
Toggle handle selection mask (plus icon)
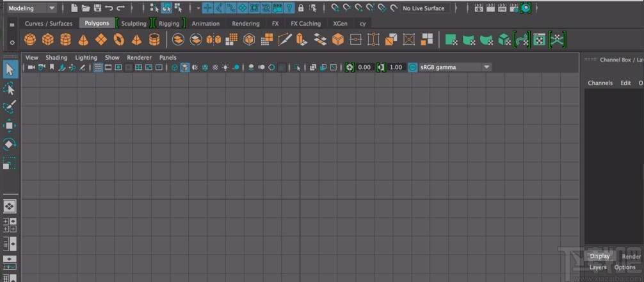pos(208,8)
